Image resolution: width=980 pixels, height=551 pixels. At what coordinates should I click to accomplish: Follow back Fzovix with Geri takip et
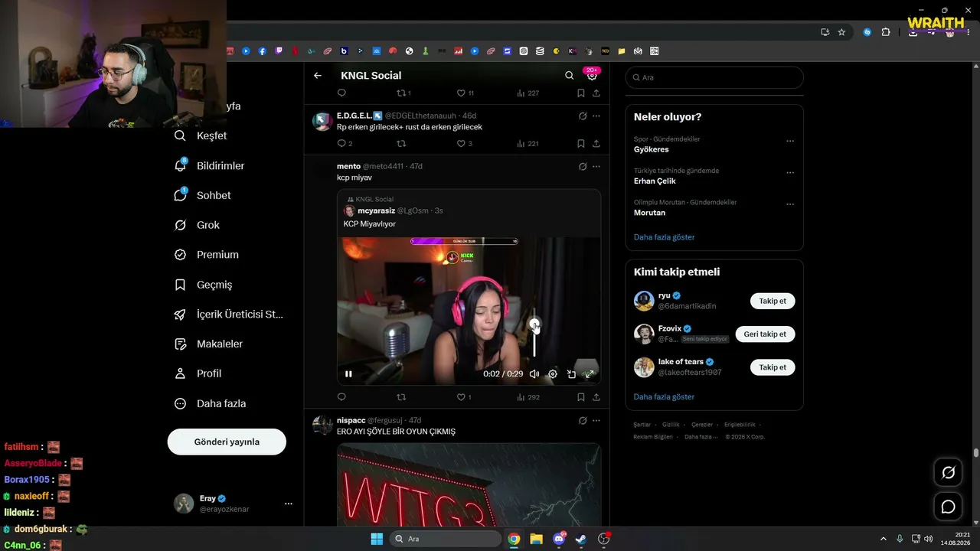765,334
